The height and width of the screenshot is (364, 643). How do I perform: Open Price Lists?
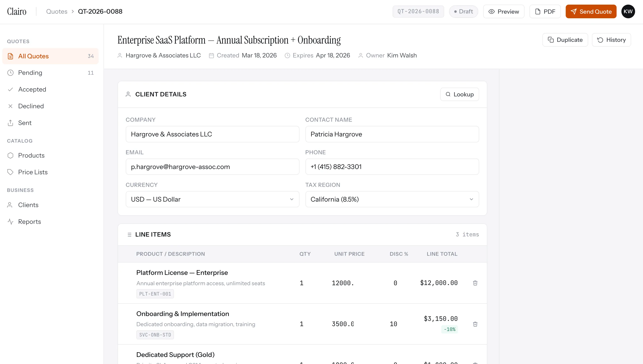coord(50,172)
